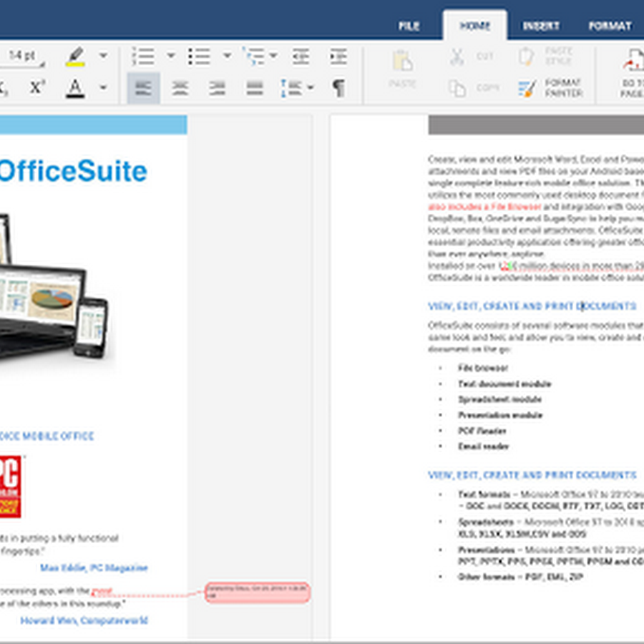The width and height of the screenshot is (644, 644).
Task: Open the line spacing dropdown arrow
Action: tap(311, 87)
